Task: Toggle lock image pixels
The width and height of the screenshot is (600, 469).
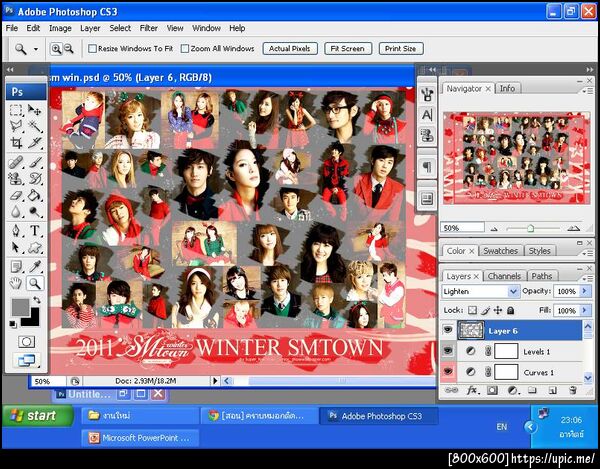Action: 486,310
